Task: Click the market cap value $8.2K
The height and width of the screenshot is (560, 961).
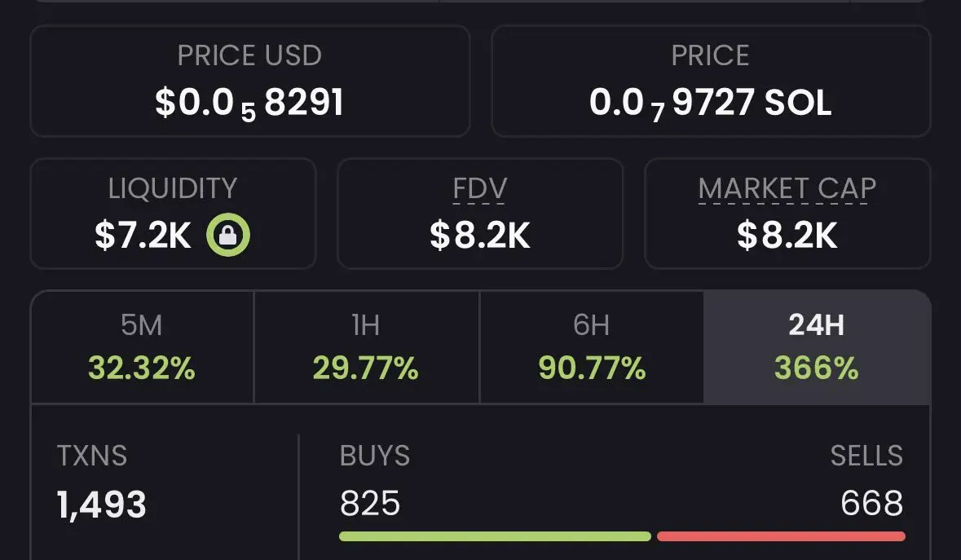Action: (x=787, y=236)
